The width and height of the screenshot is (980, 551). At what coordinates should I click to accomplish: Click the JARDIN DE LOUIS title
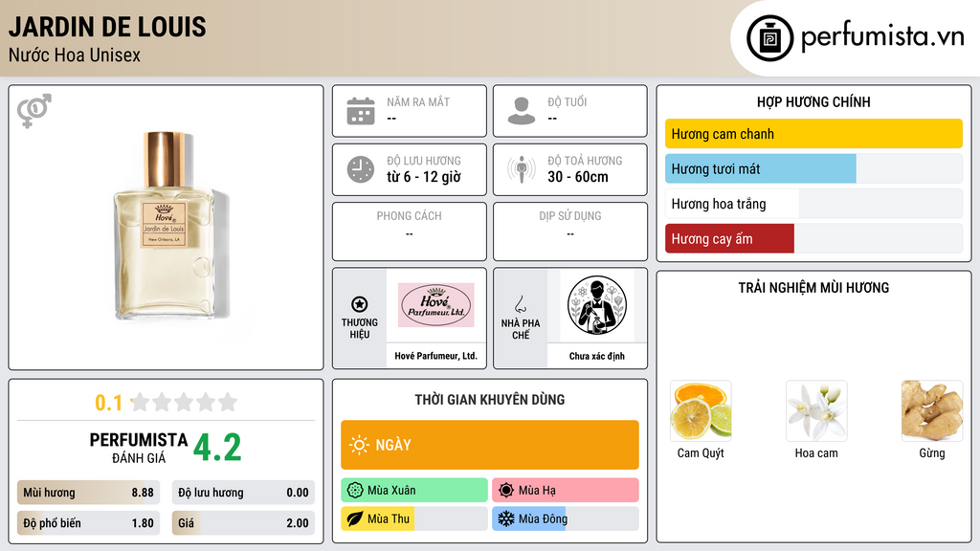pos(107,27)
